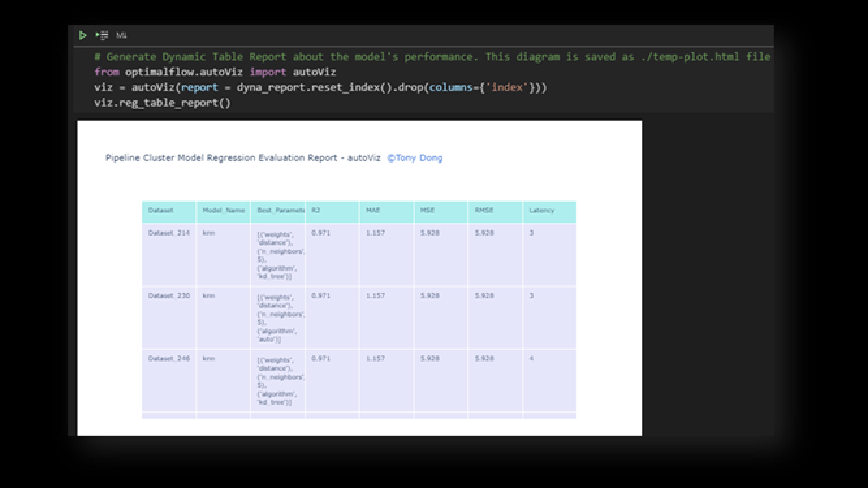Click the R2 column header
This screenshot has height=488, width=868.
316,211
